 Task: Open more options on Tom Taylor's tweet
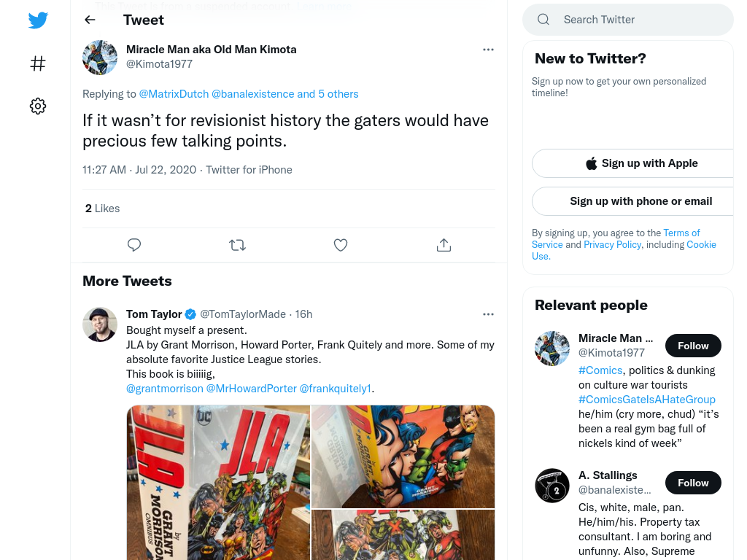tap(488, 314)
